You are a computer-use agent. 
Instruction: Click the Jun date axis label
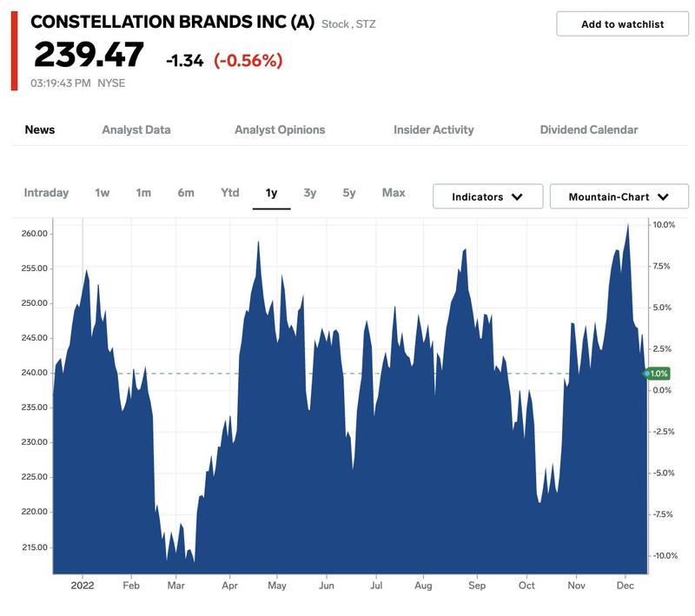[x=327, y=586]
